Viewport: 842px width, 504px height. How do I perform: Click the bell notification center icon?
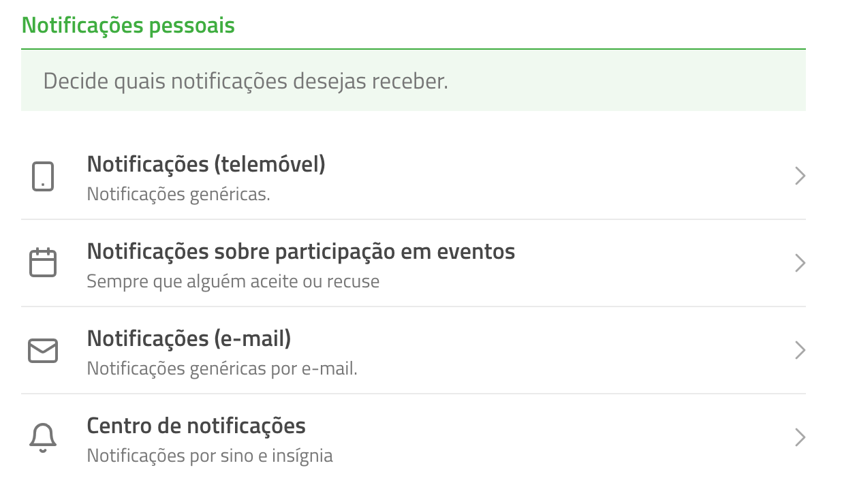(x=43, y=437)
